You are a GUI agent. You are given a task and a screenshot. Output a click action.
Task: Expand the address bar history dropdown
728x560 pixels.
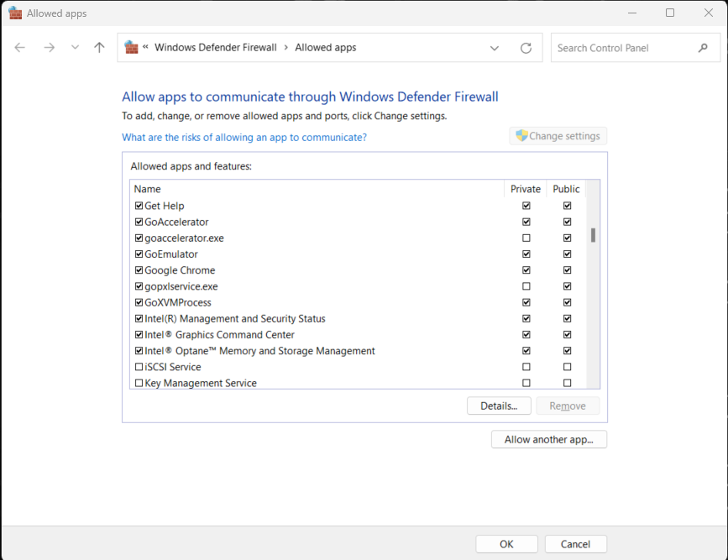pos(495,48)
